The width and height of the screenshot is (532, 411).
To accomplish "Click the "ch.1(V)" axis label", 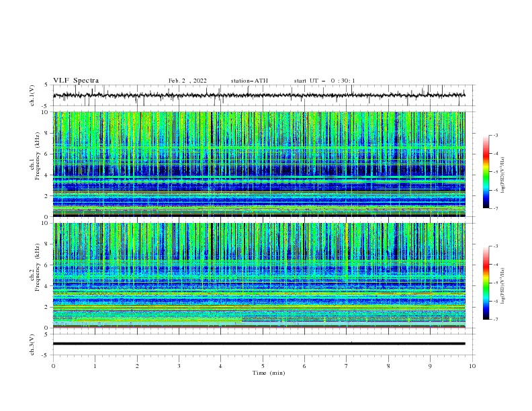I will 32,95.
